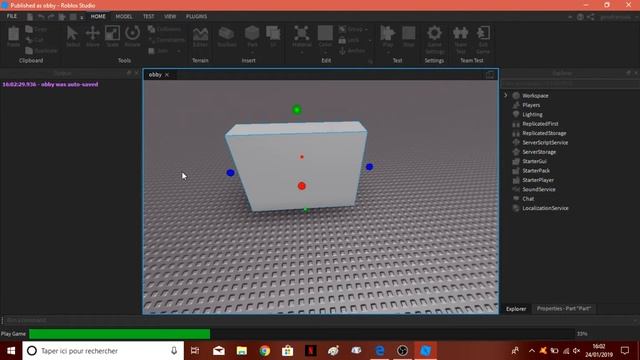Open the UI insert tool
This screenshot has width=640, height=360.
(x=273, y=37)
